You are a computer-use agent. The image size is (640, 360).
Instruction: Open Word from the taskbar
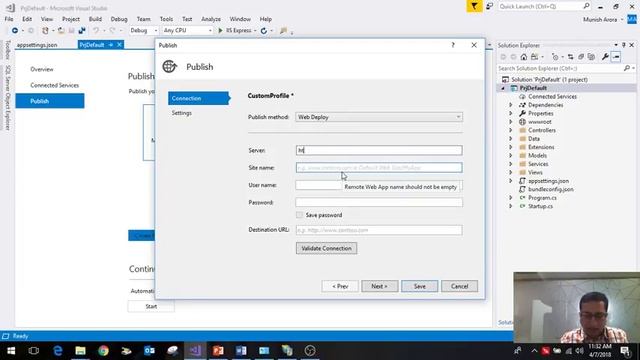(241, 351)
